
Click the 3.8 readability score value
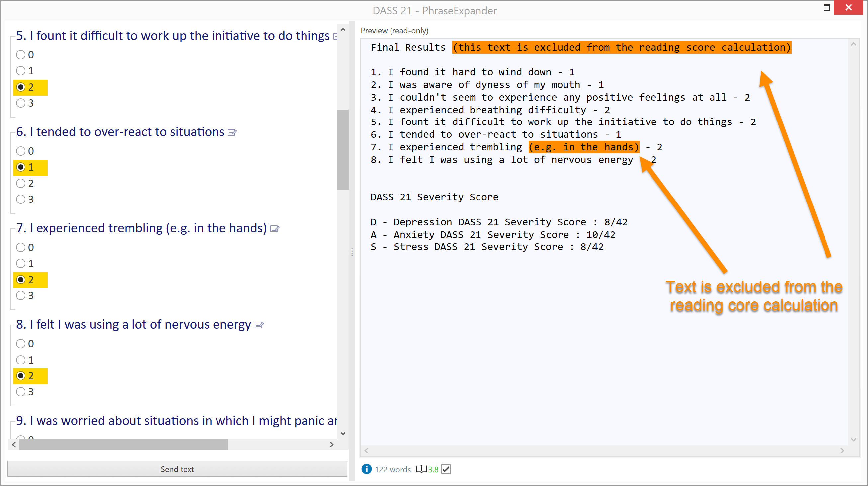click(433, 469)
